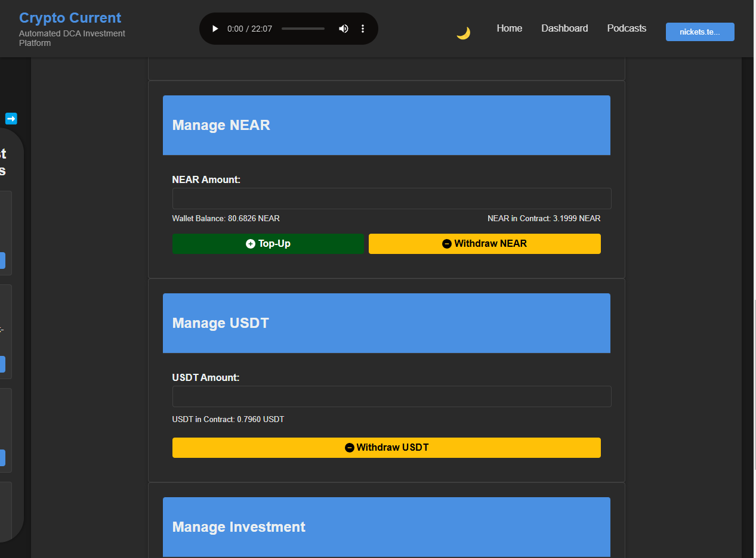Click the Crypto Current logo title
Screen dimensions: 756x558
70,18
